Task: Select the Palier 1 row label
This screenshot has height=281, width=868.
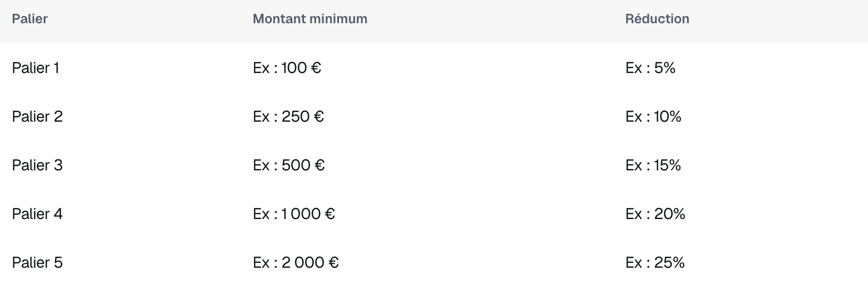Action: point(35,68)
